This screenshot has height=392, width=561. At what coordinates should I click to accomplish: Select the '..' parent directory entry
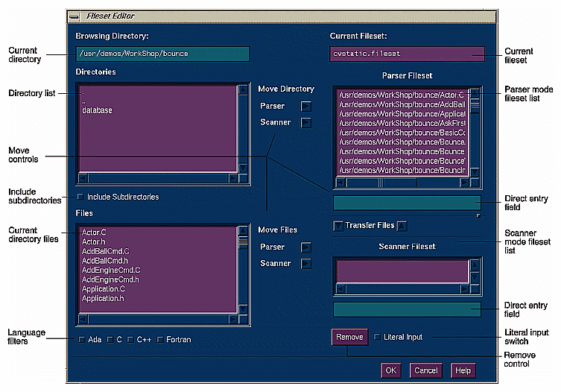tap(83, 102)
